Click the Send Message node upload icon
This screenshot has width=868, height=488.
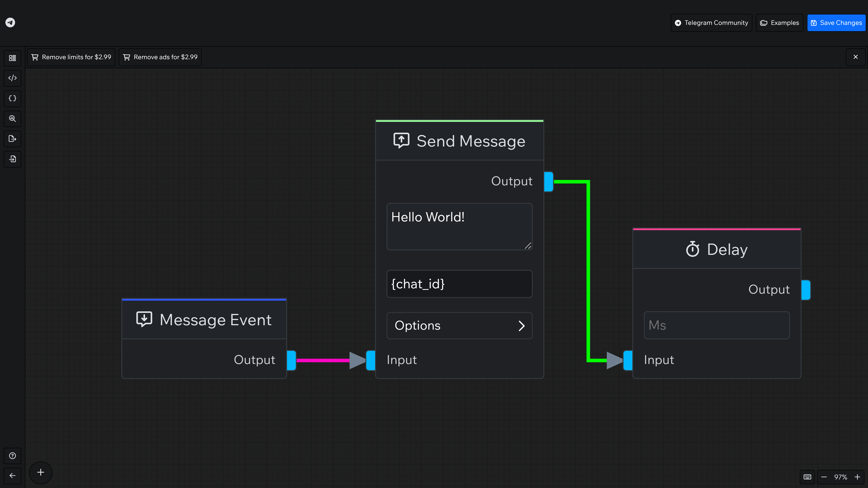tap(401, 140)
